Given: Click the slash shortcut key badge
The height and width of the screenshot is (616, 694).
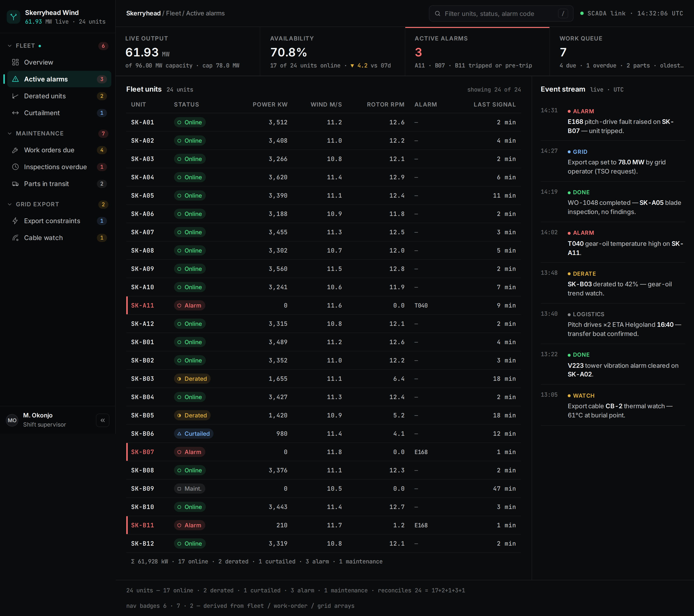Looking at the screenshot, I should click(x=563, y=13).
